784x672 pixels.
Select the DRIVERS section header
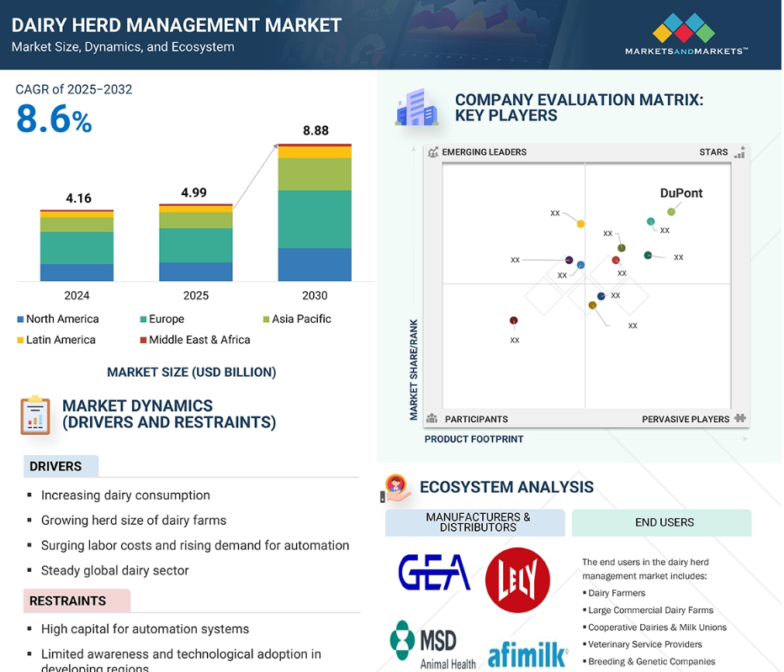pos(61,466)
